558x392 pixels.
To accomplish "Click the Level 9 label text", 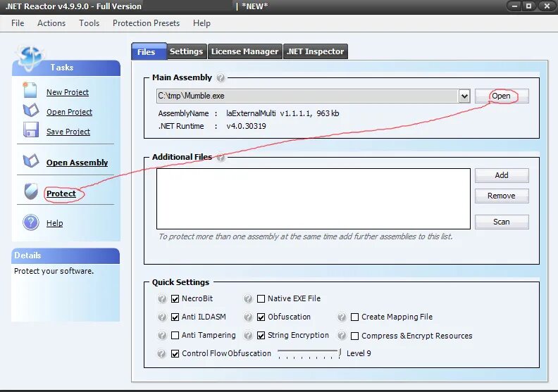I will (x=359, y=353).
